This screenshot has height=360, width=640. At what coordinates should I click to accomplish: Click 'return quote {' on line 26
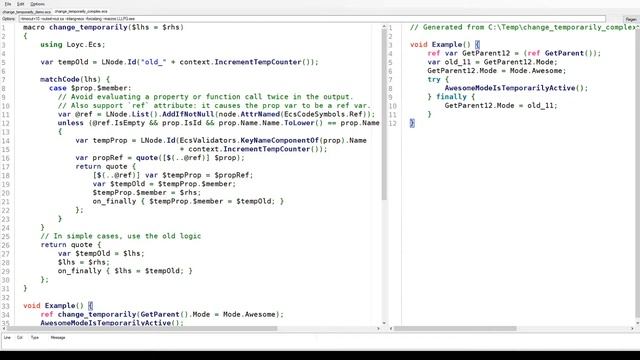click(x=71, y=244)
